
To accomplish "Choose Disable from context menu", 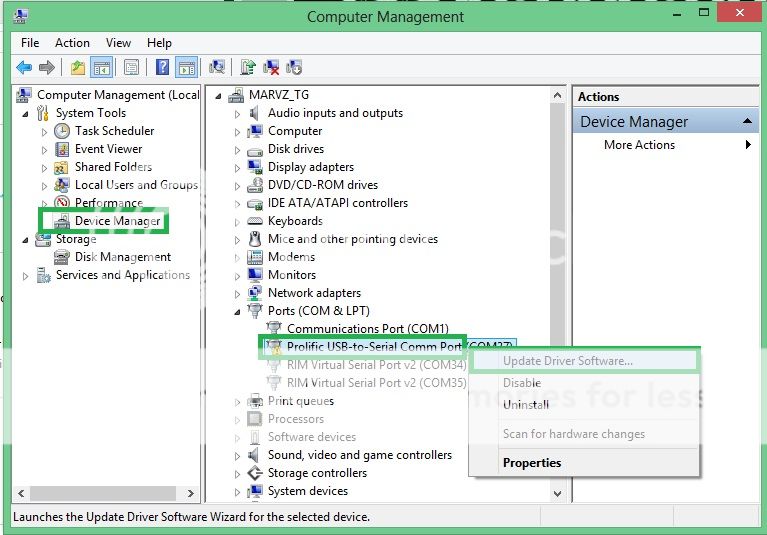I will tap(584, 383).
